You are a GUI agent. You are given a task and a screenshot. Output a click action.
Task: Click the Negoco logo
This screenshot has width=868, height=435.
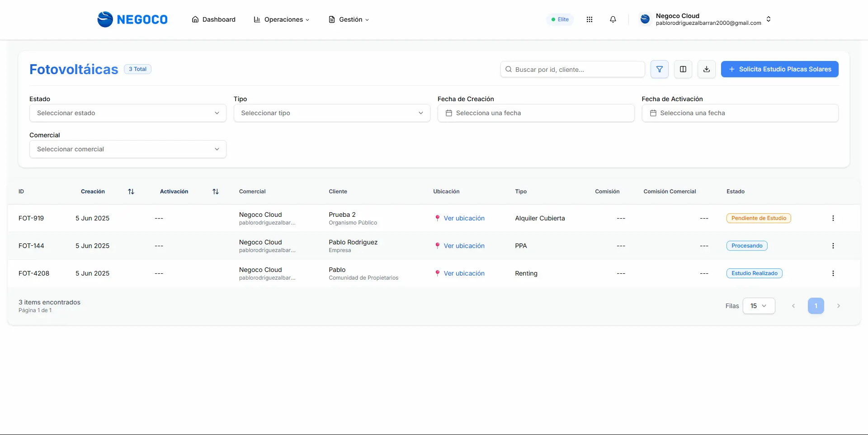tap(132, 19)
